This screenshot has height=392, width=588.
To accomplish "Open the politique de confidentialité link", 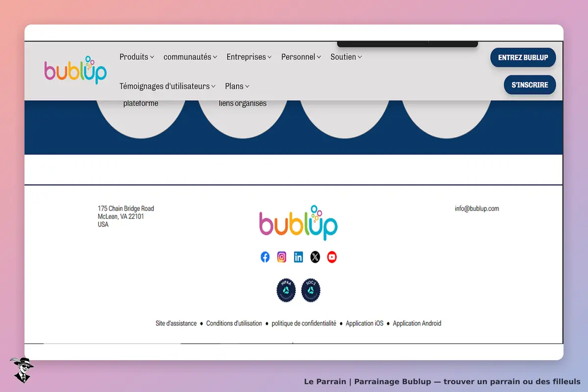I will pyautogui.click(x=304, y=323).
